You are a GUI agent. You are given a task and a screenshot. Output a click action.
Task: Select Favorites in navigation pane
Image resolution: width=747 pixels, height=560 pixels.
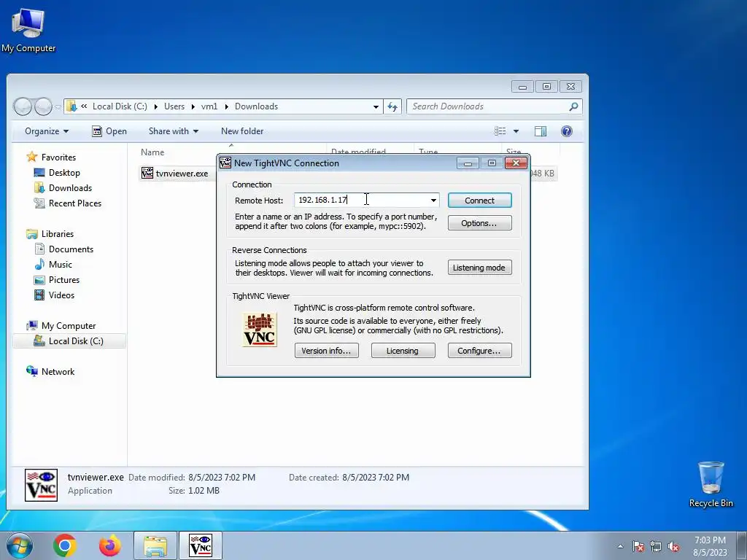pyautogui.click(x=58, y=157)
